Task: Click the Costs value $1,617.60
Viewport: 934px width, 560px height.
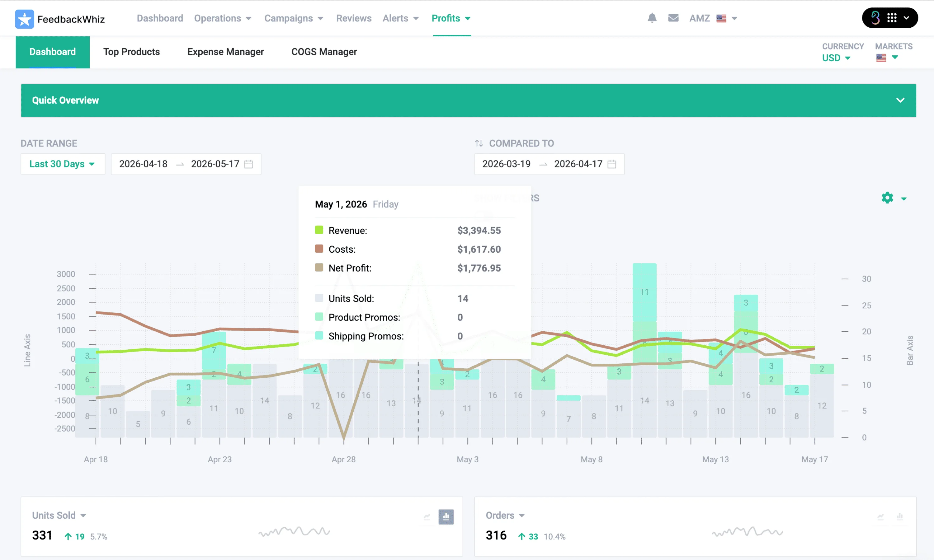Action: pyautogui.click(x=479, y=249)
